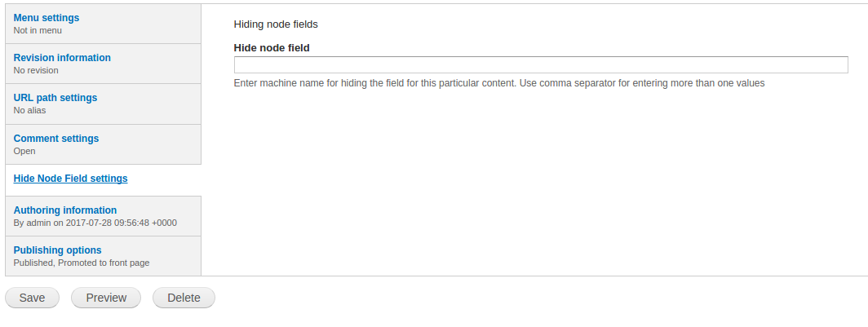Click "Published, Promoted to front page" summary
This screenshot has width=868, height=327.
82,263
